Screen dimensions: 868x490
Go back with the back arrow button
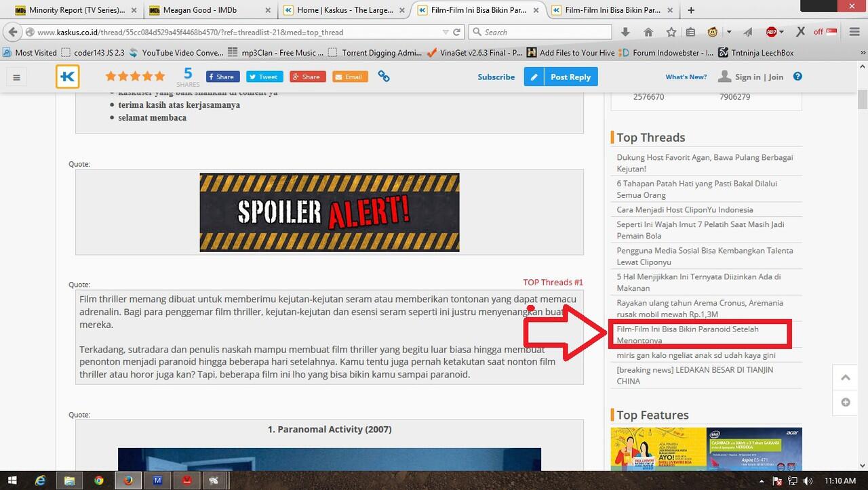click(13, 32)
